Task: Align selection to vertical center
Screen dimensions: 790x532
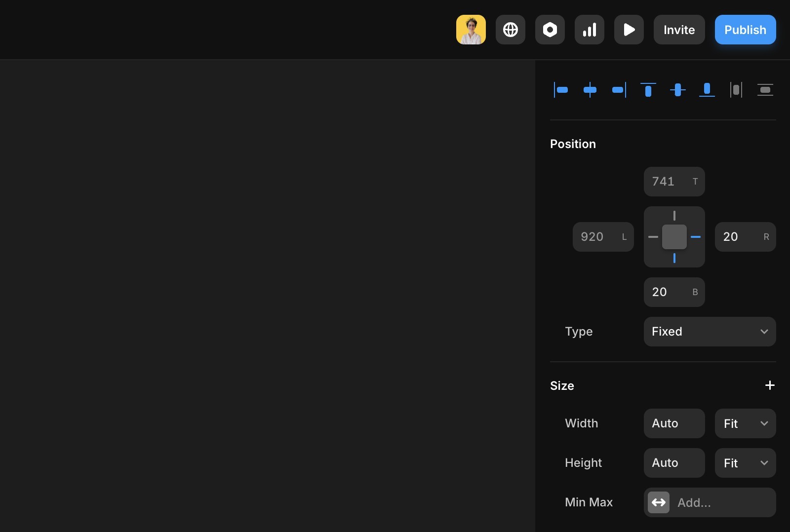Action: [678, 90]
